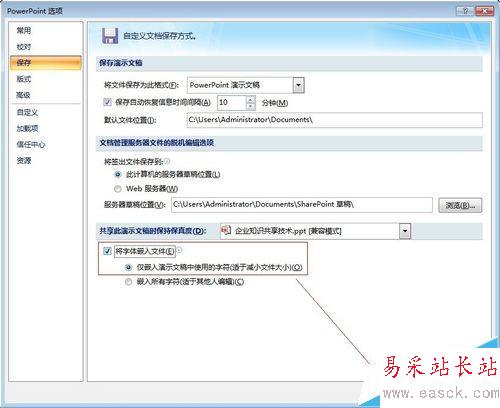Toggle the AutoRecover save interval checkbox

coord(107,102)
